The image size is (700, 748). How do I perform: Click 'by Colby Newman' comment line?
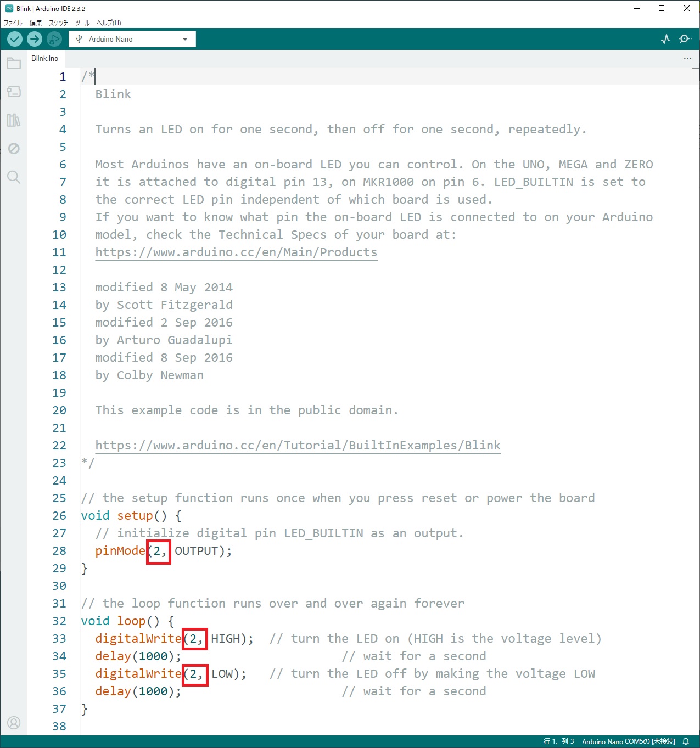(149, 375)
